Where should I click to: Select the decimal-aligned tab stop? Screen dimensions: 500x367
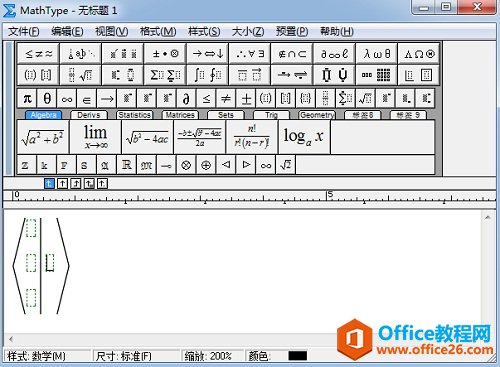tap(102, 183)
